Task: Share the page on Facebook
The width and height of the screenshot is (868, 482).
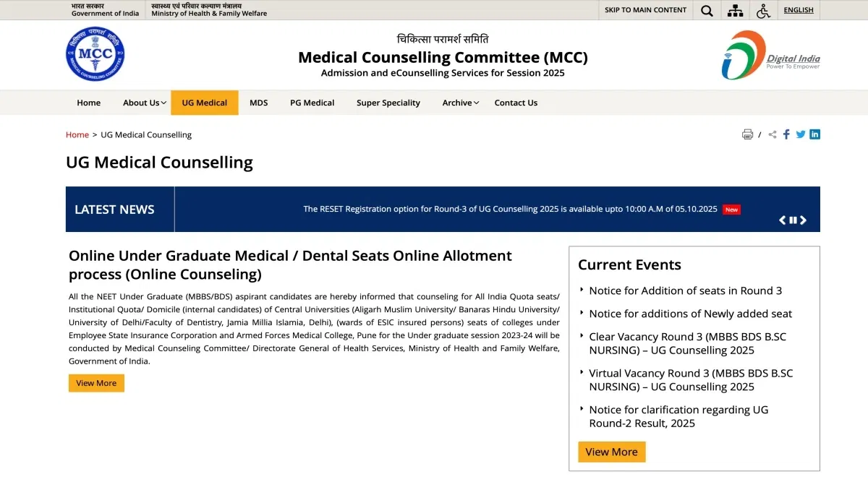Action: click(786, 134)
